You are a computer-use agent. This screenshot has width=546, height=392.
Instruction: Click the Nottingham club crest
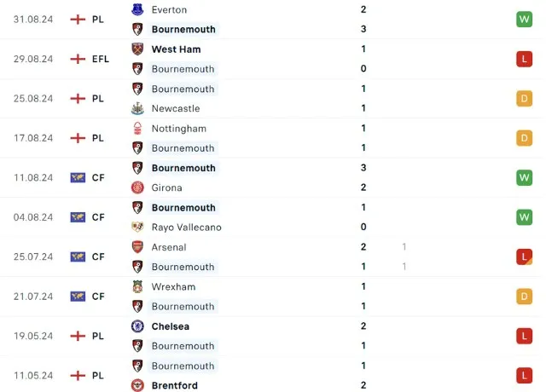(137, 129)
